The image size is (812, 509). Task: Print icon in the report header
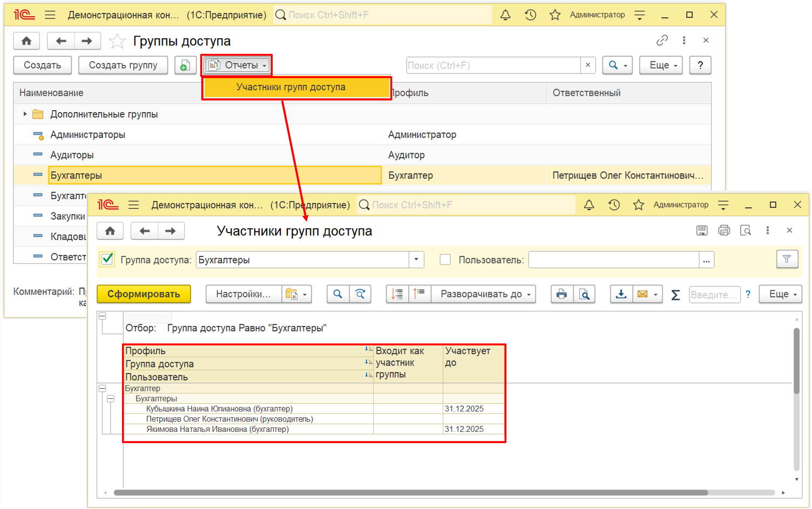point(724,230)
